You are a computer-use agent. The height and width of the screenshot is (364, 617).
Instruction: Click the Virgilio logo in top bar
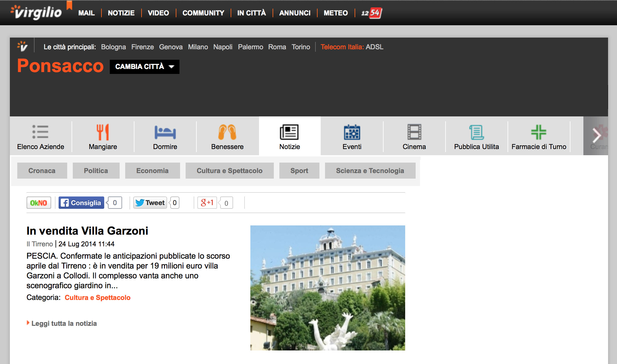click(x=36, y=12)
